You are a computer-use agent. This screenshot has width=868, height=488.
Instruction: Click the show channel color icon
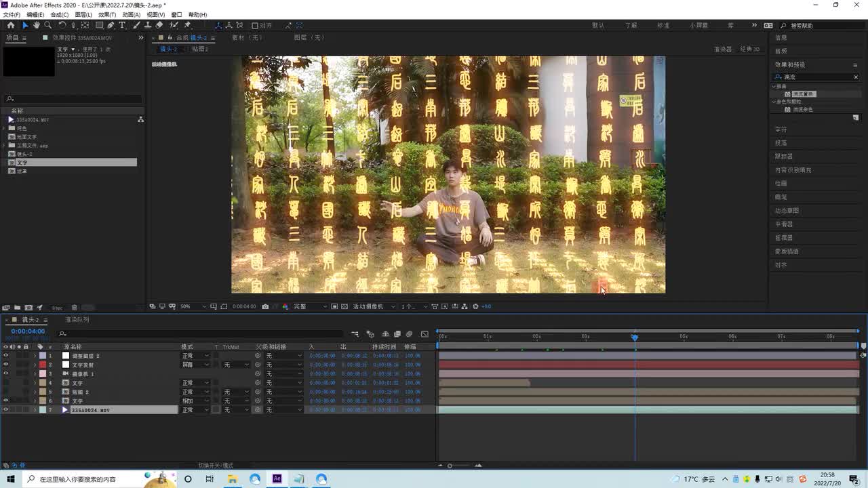tap(285, 306)
